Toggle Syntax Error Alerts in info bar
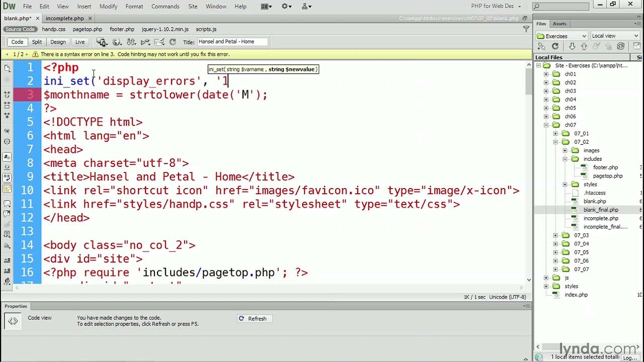The width and height of the screenshot is (644, 362). 7,189
